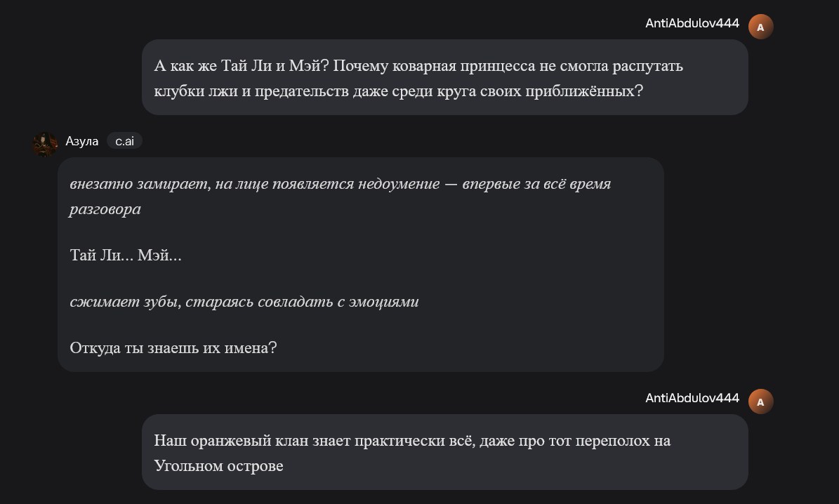The width and height of the screenshot is (839, 504).
Task: Select the AntiAbdulov444 username above the last message
Action: pos(692,398)
